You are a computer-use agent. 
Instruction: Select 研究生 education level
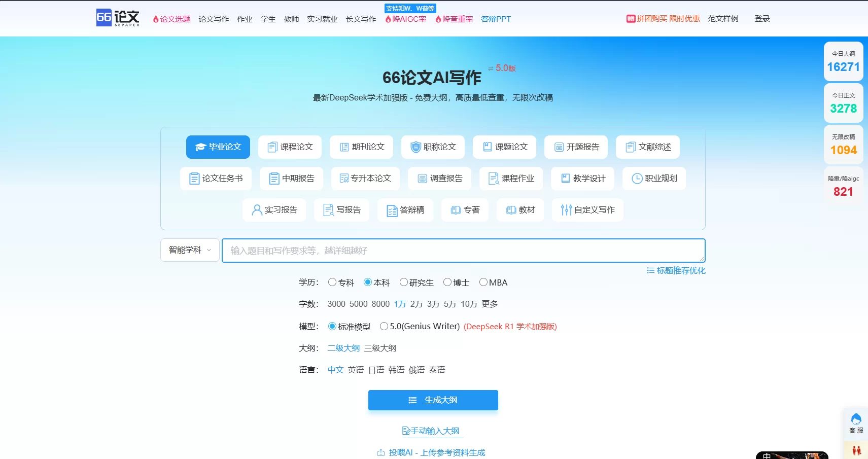point(416,283)
